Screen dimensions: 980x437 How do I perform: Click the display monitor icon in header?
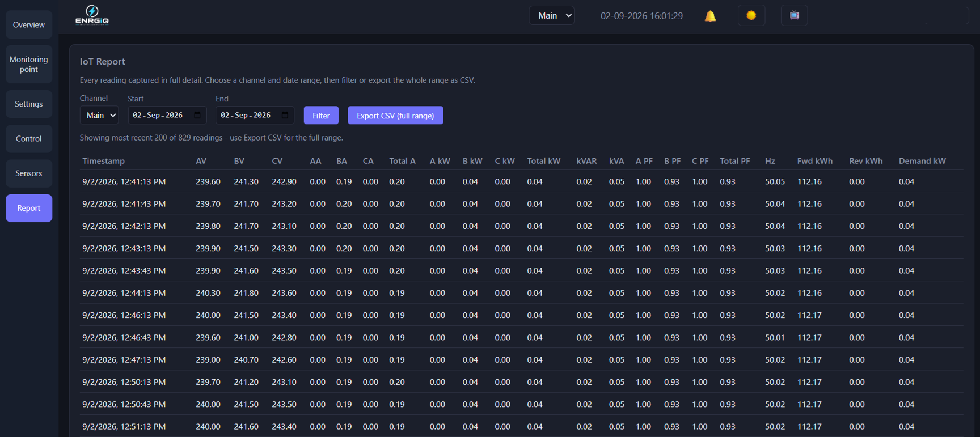coord(795,15)
